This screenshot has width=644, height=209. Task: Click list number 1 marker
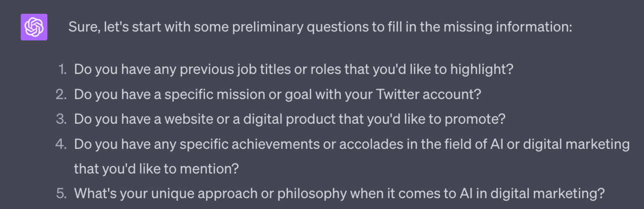click(62, 69)
